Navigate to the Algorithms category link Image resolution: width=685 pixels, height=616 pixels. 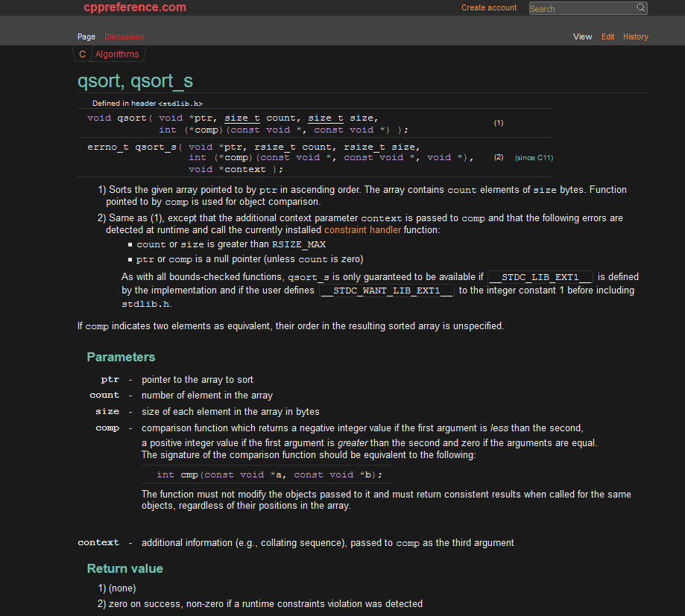(116, 54)
